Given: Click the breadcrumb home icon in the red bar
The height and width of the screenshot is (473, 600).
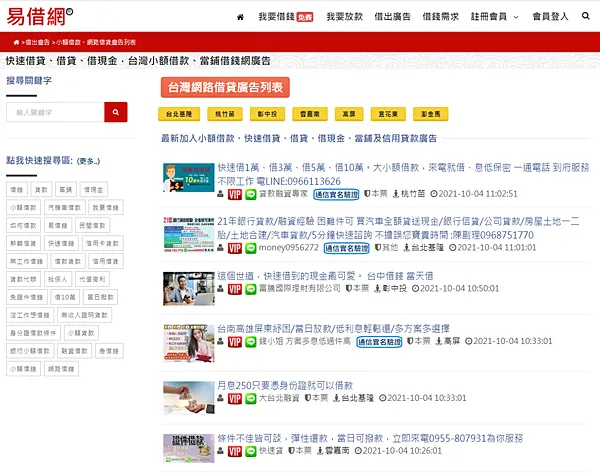Looking at the screenshot, I should click(x=16, y=42).
